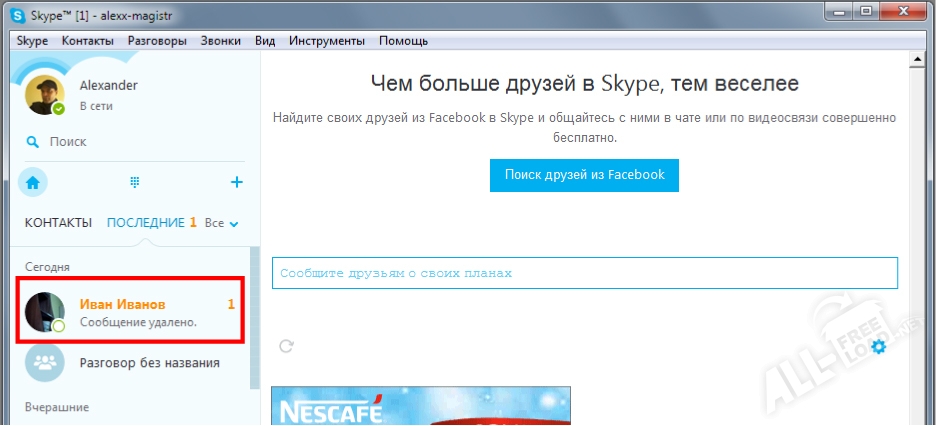This screenshot has width=936, height=426.
Task: Click the Вчерашние group header
Action: click(57, 408)
